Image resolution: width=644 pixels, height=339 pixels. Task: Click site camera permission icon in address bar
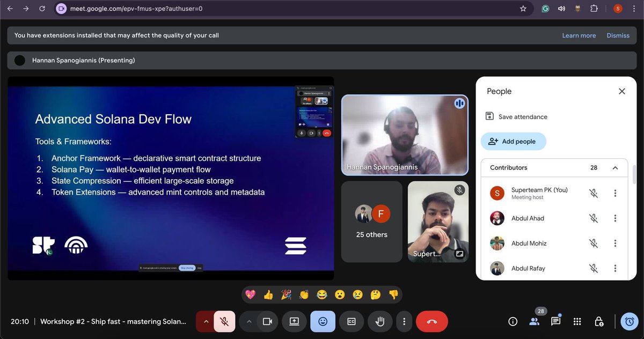tap(61, 9)
